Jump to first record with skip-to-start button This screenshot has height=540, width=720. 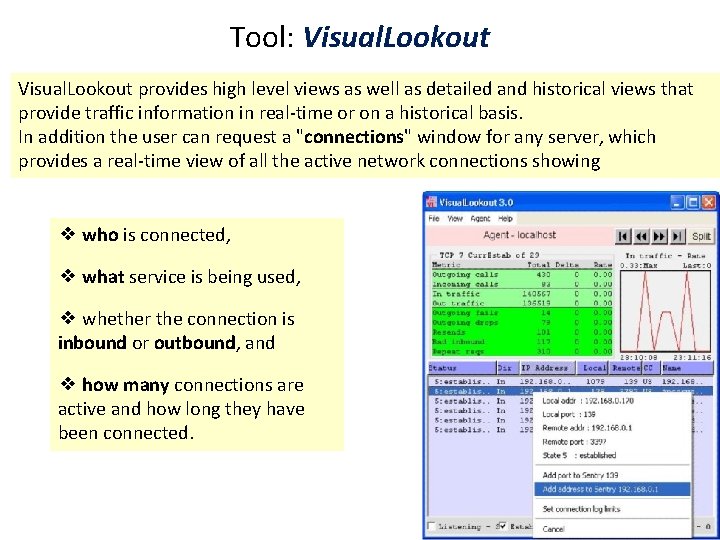[x=623, y=236]
